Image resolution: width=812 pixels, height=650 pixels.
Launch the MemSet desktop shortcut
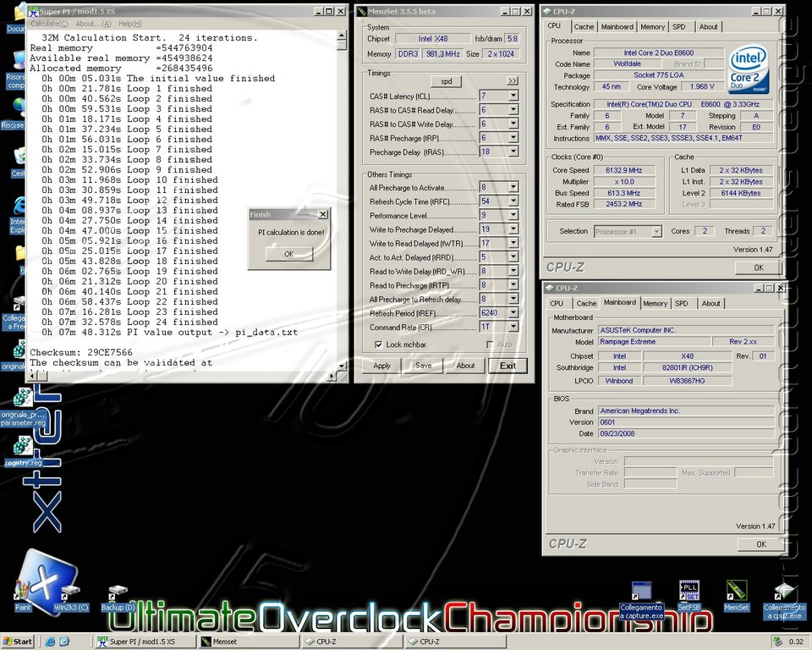tap(736, 596)
